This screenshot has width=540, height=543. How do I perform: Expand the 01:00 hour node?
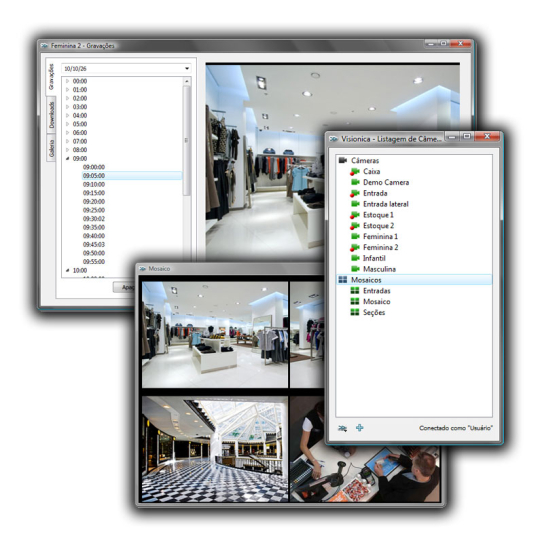68,90
